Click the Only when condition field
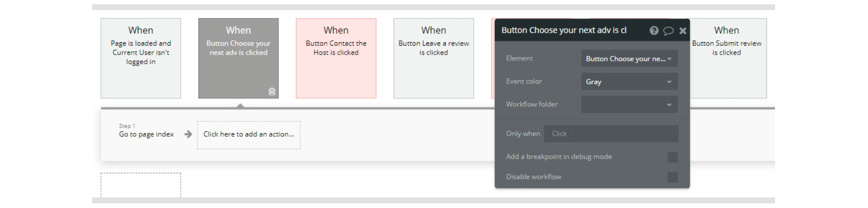Screen dimensions: 868x208 tap(611, 134)
